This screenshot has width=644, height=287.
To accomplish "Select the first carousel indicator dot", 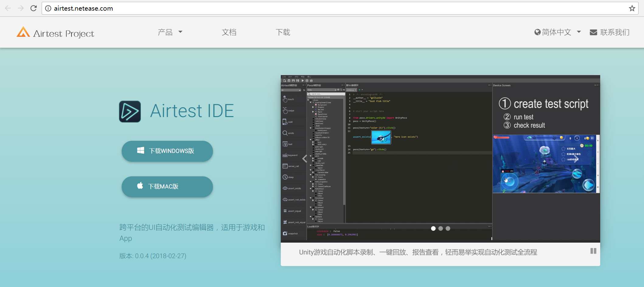I will pos(433,229).
